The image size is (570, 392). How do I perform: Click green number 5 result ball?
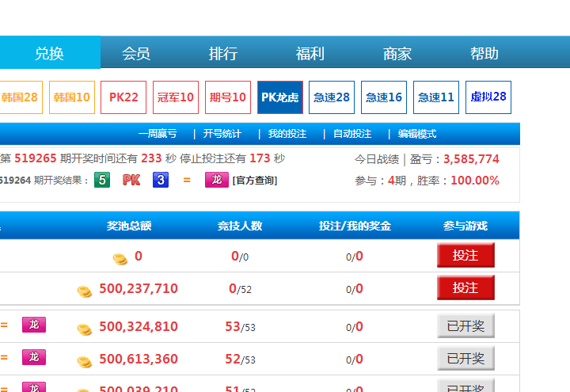tap(102, 180)
